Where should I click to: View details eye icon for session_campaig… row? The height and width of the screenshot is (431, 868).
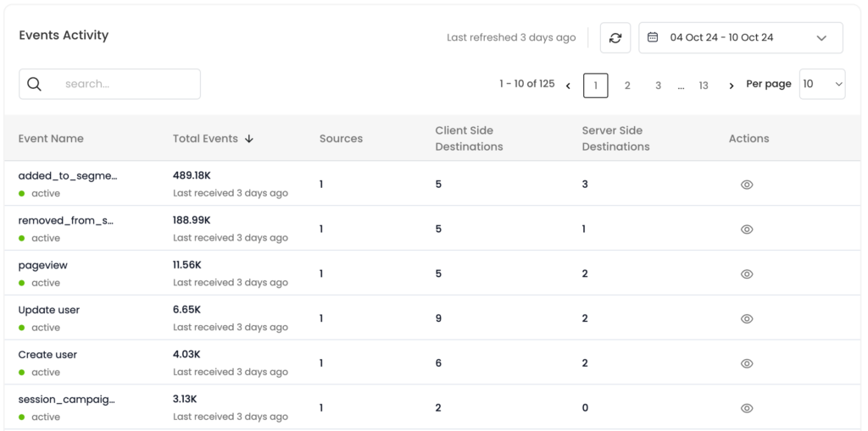pos(747,408)
